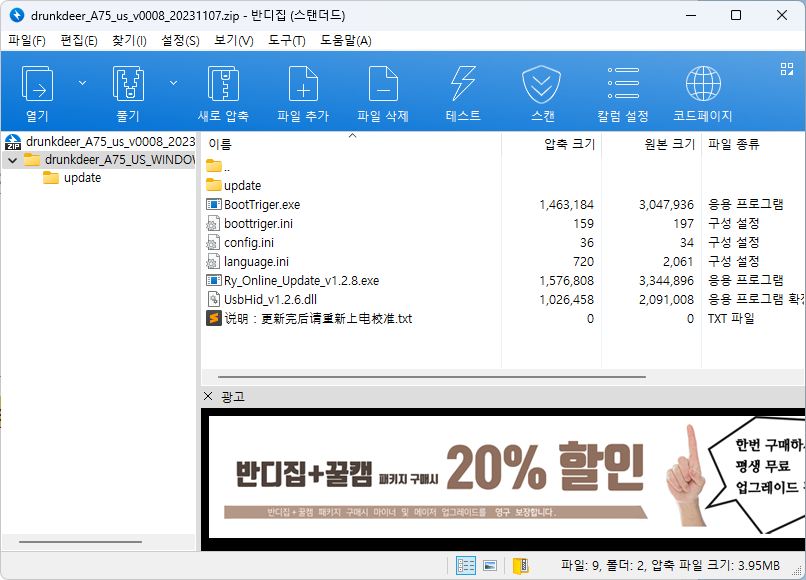
Task: Open the 도움말(A) menu
Action: click(x=345, y=41)
